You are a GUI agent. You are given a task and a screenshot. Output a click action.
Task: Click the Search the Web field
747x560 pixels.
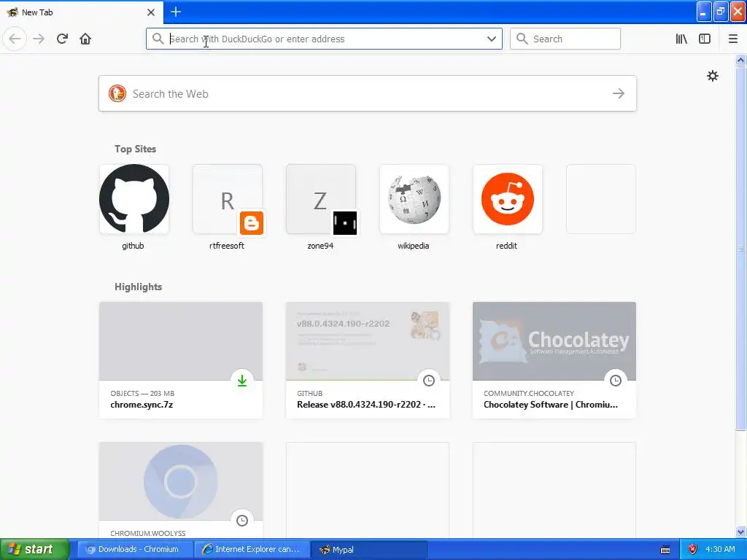click(x=368, y=93)
